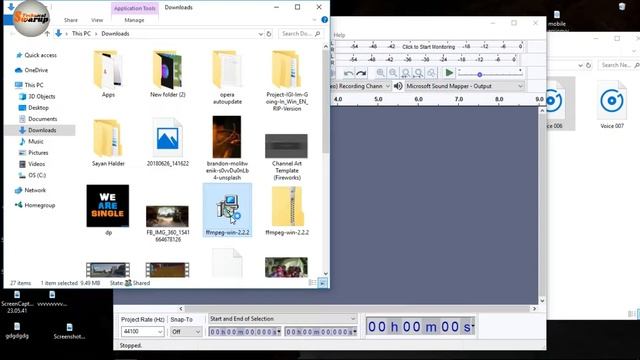Click the Up arrow in Downloads explorer

coord(47,33)
